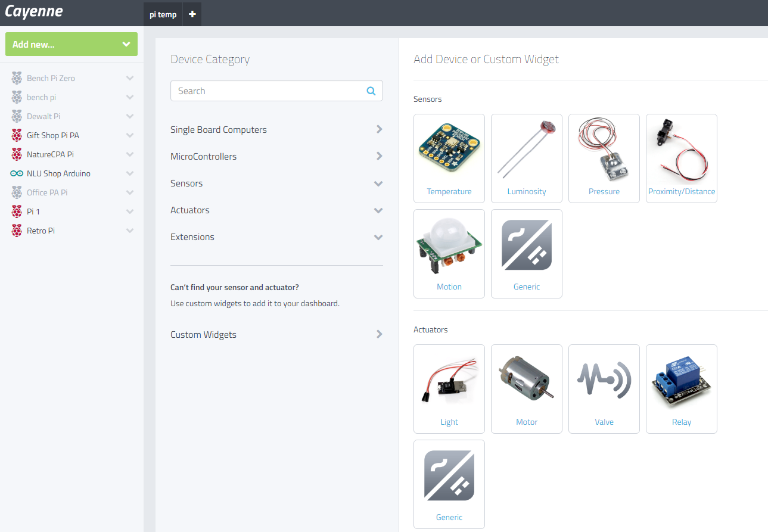The image size is (768, 532).
Task: Click the Cayenne logo
Action: [34, 12]
